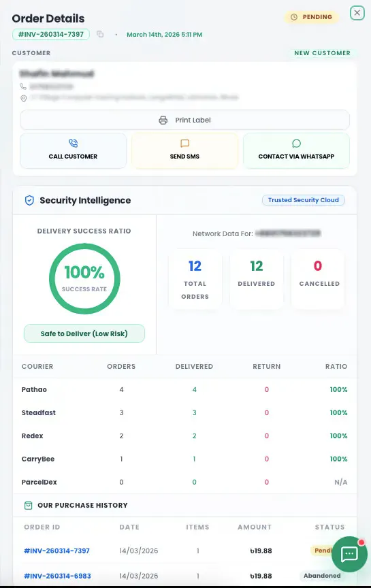Click the Print Label button
The height and width of the screenshot is (588, 371).
[184, 120]
